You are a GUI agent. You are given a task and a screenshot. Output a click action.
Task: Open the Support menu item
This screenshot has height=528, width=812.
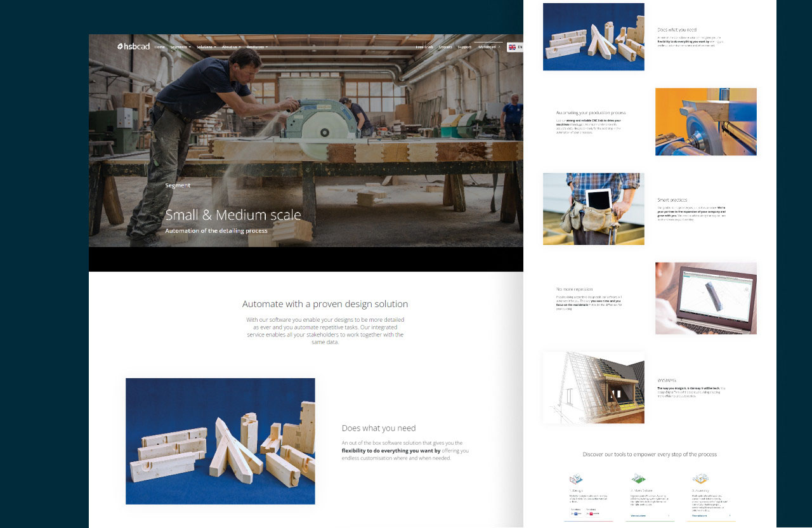464,47
